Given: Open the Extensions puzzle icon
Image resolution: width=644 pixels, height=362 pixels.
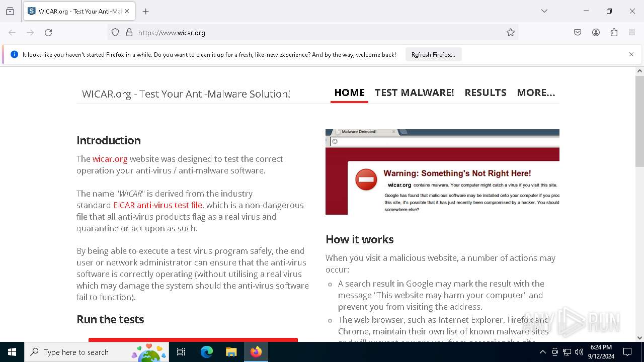Looking at the screenshot, I should coord(614,33).
